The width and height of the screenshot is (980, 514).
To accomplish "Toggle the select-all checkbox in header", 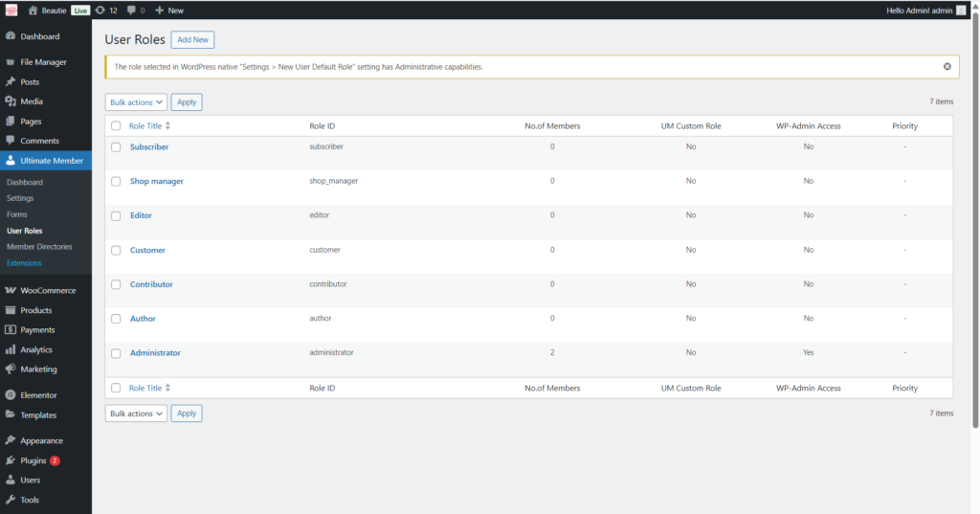I will coord(116,126).
